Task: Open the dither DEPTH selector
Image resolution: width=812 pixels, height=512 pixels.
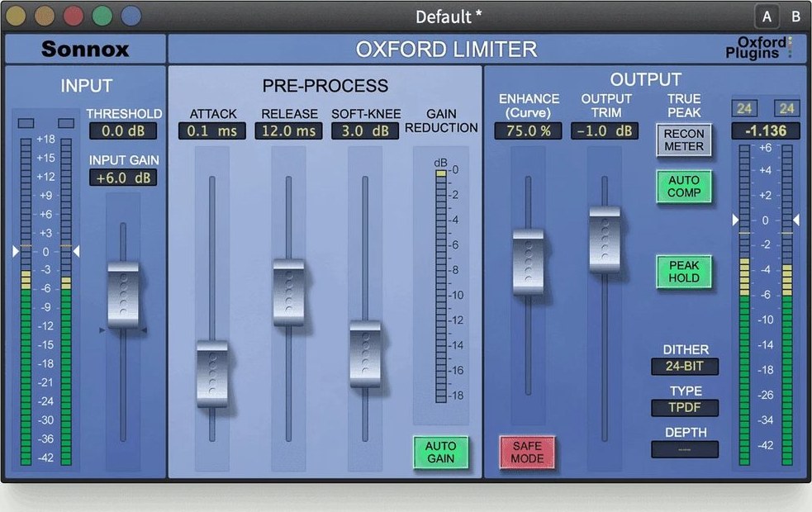Action: (x=685, y=449)
